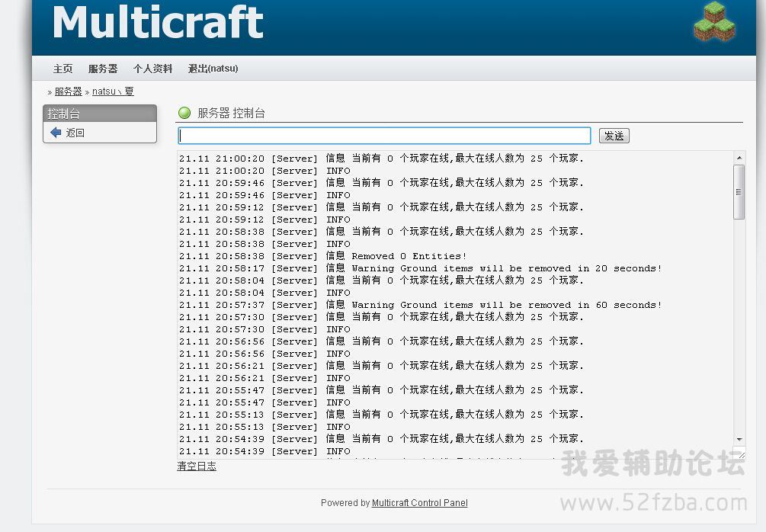Log out via 退出(natsu)
Screen dimensions: 766x532
213,69
